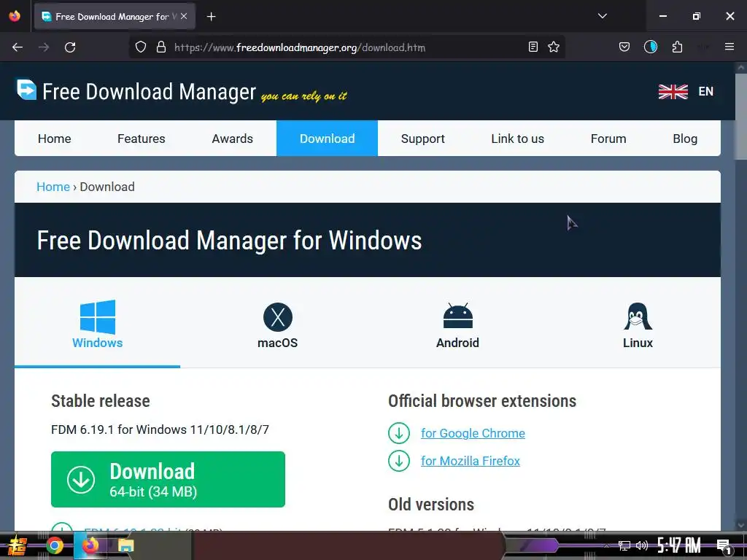The height and width of the screenshot is (560, 747).
Task: Select the Linux penguin icon
Action: tap(638, 316)
